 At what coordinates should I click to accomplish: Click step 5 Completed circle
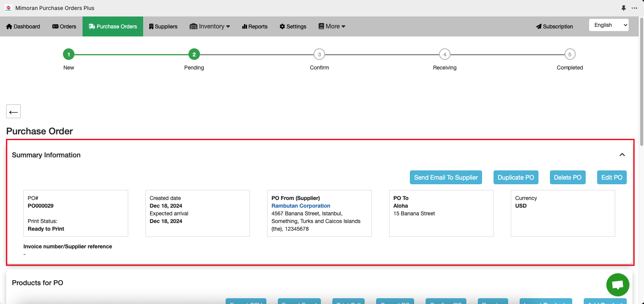(x=570, y=55)
